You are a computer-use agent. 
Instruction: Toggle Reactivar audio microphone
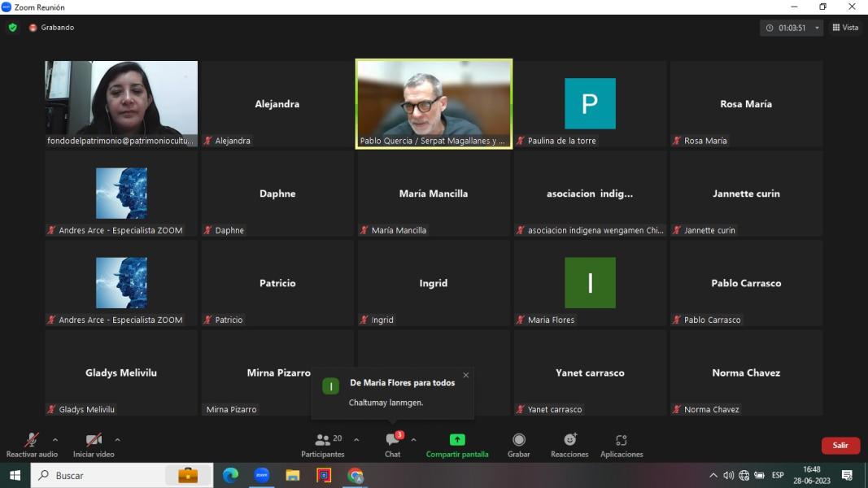pos(32,440)
